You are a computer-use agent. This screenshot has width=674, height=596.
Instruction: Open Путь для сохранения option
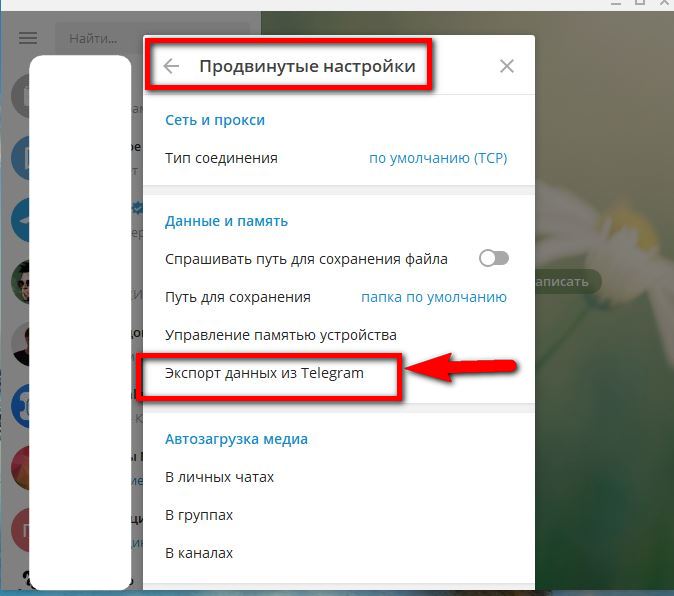coord(339,297)
